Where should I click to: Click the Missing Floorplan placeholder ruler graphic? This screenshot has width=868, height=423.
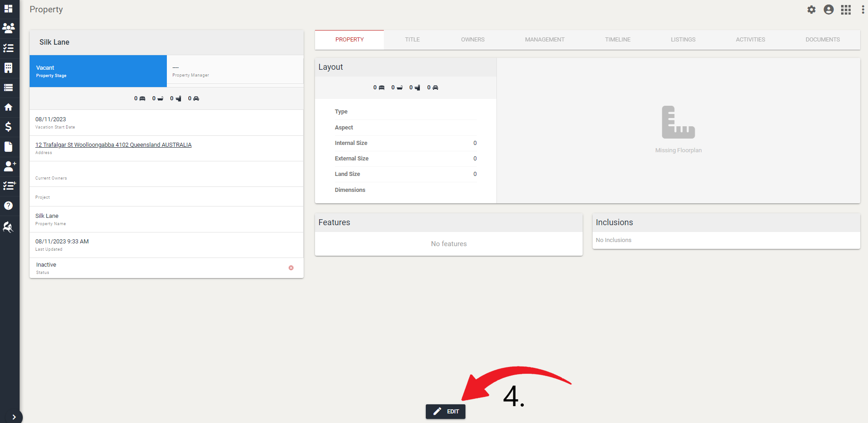(678, 122)
